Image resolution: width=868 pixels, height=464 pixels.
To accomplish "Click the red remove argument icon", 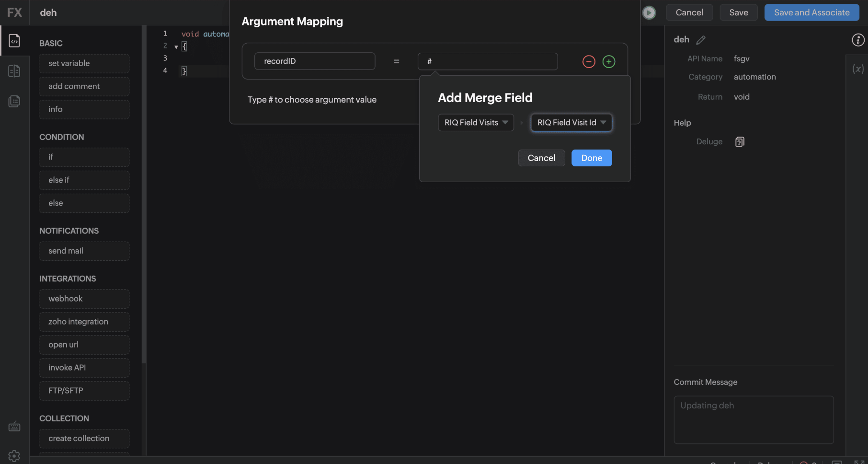I will pos(589,62).
